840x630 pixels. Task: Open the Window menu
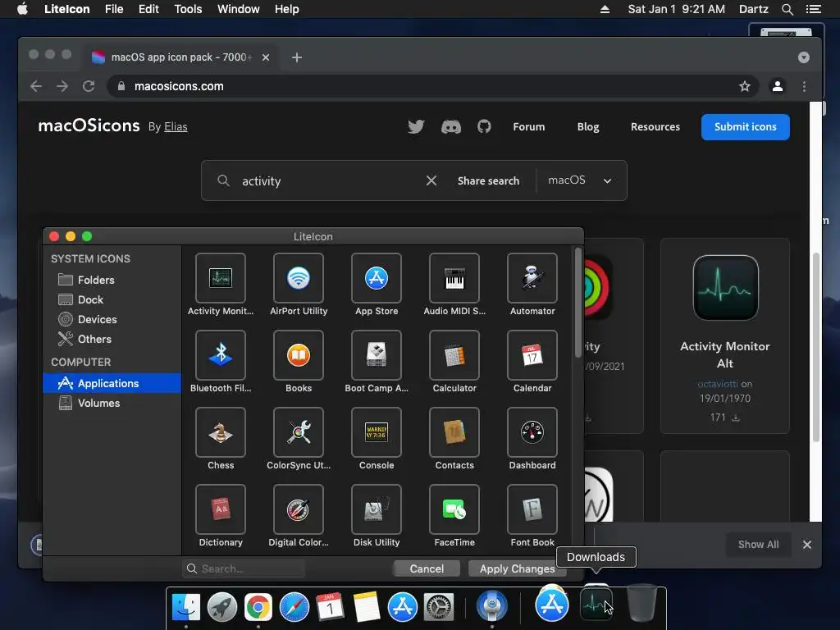(239, 9)
